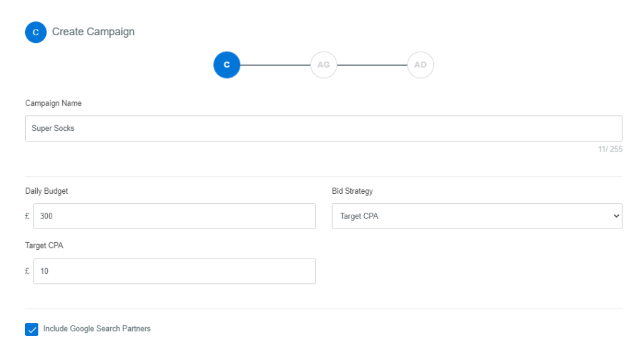644x348 pixels.
Task: Click the Create Campaign heading text
Action: tap(93, 31)
